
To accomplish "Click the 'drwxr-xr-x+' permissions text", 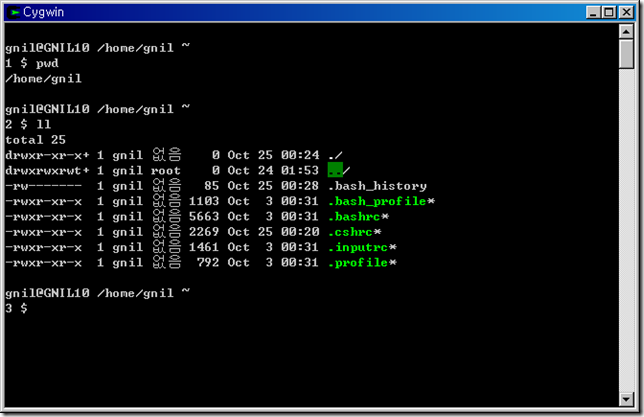I will pyautogui.click(x=47, y=155).
